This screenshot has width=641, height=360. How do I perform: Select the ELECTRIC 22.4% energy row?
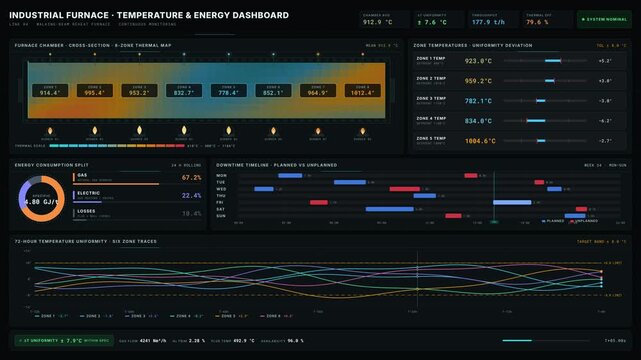coord(137,196)
